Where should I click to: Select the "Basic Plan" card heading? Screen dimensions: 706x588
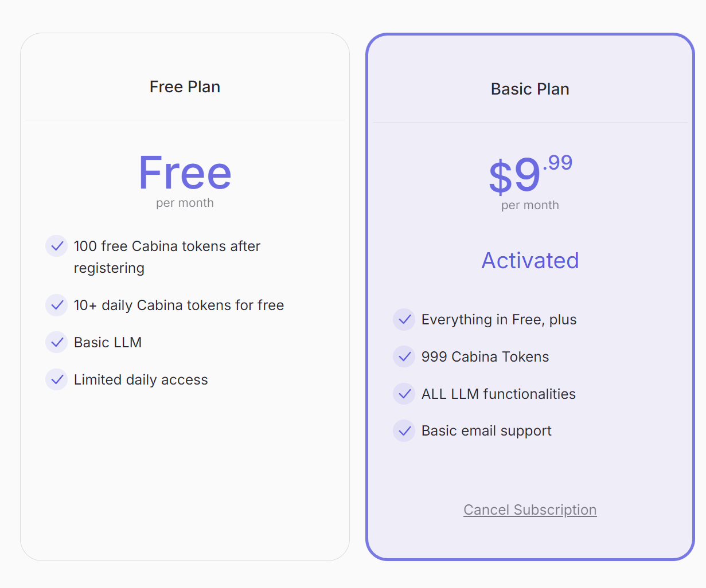click(x=530, y=89)
